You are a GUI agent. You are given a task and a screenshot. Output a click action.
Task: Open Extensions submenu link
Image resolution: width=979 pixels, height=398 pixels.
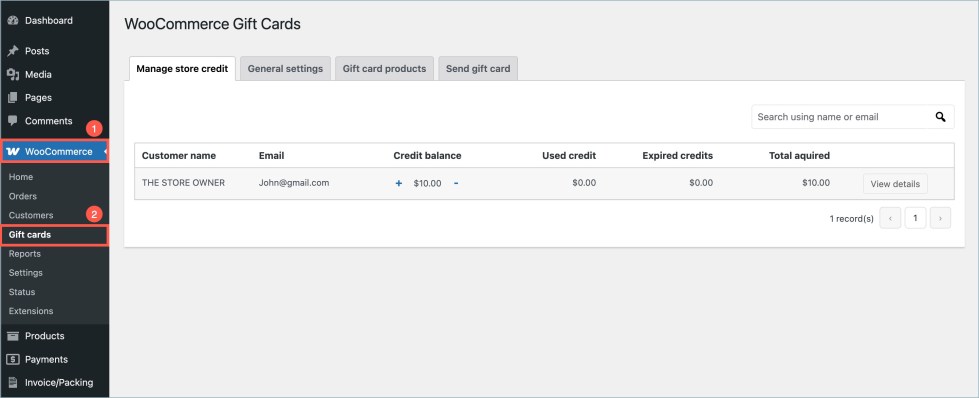point(31,311)
